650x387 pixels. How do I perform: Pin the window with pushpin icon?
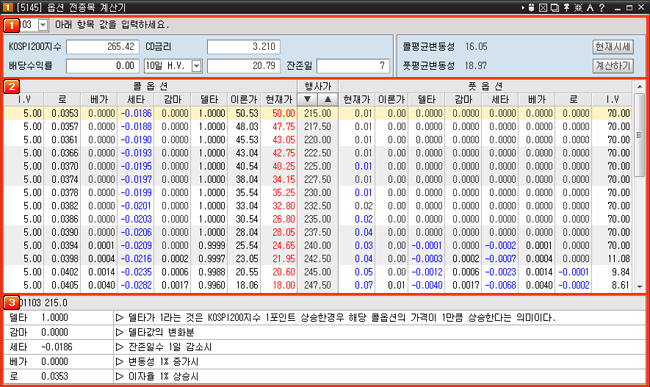pos(566,7)
